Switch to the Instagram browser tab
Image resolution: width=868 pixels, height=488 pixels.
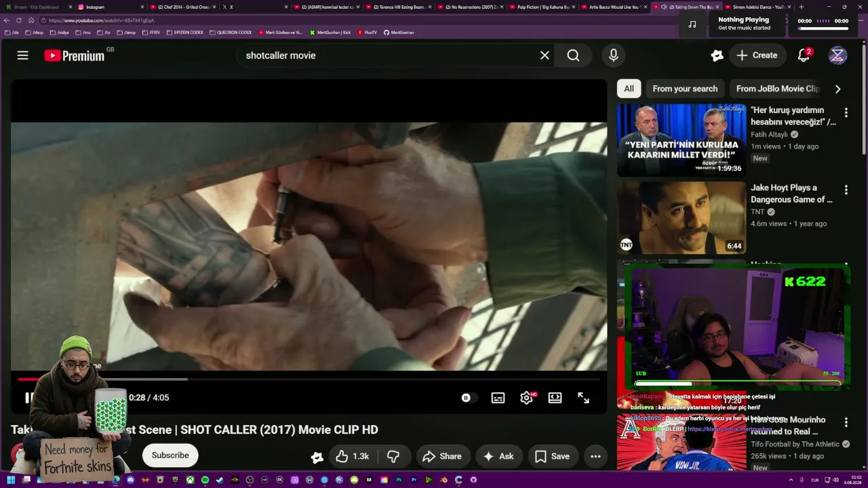tap(110, 7)
